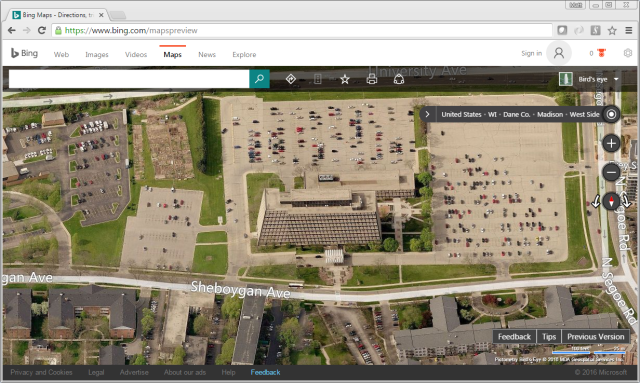Click the Sign in link
The height and width of the screenshot is (383, 640).
coord(531,53)
